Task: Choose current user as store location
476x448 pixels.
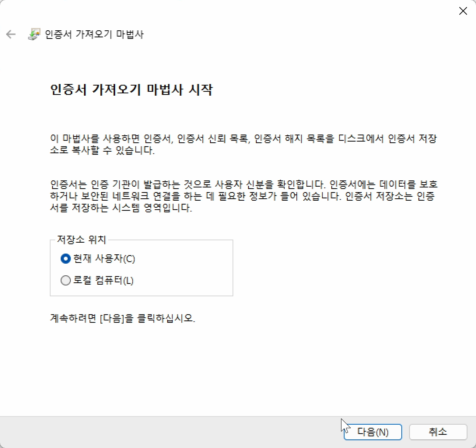Action: pyautogui.click(x=65, y=259)
